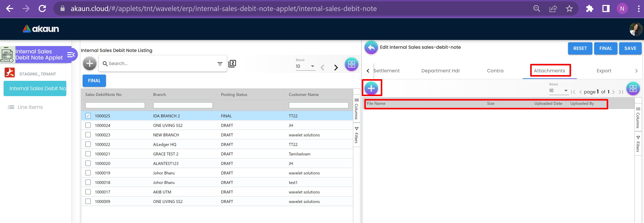Screen dimensions: 644x223
Task: Open the Attachments Rows count dropdown
Action: (x=558, y=91)
